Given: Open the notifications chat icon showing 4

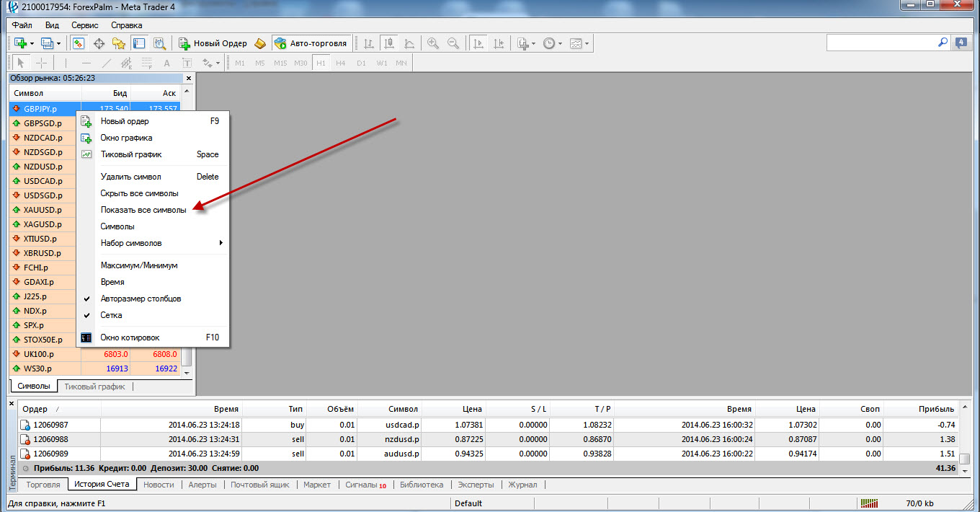Looking at the screenshot, I should tap(961, 43).
